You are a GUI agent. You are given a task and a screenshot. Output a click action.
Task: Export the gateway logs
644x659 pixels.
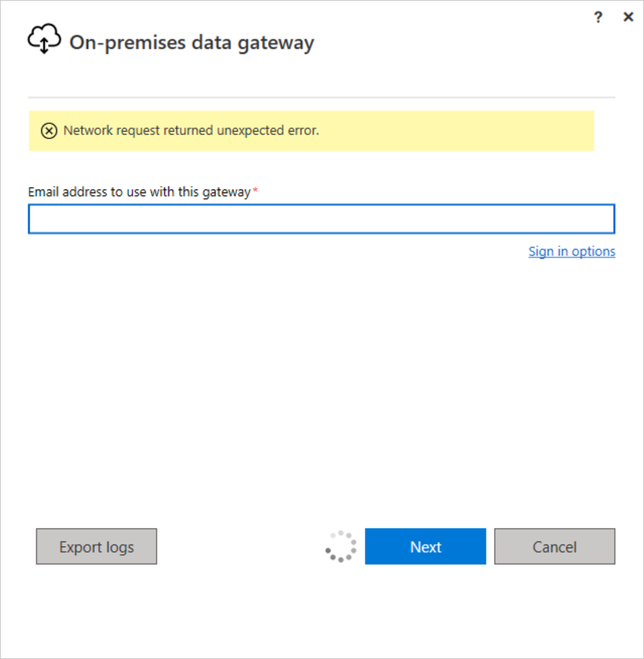pos(96,546)
